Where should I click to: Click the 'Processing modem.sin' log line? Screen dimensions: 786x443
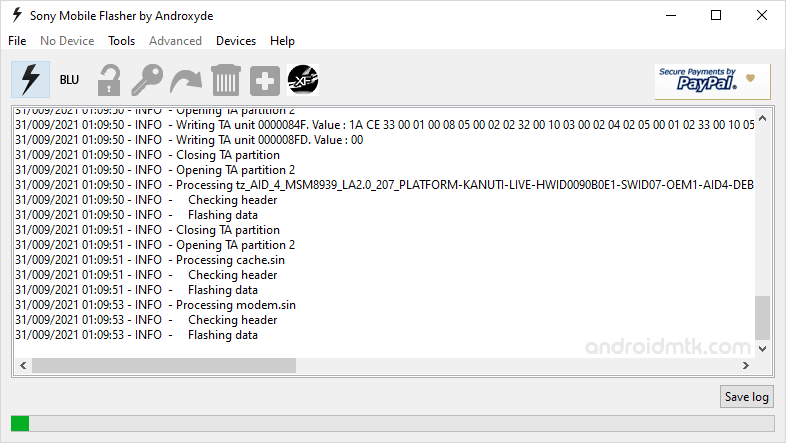click(x=155, y=305)
